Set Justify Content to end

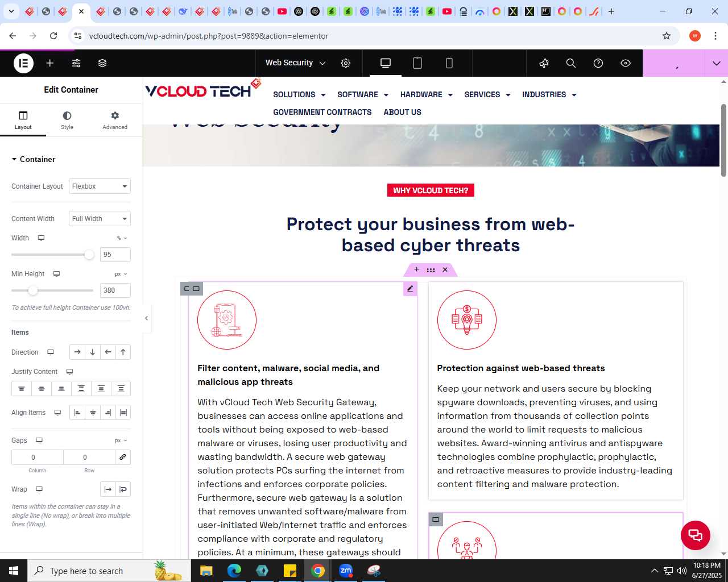(61, 389)
